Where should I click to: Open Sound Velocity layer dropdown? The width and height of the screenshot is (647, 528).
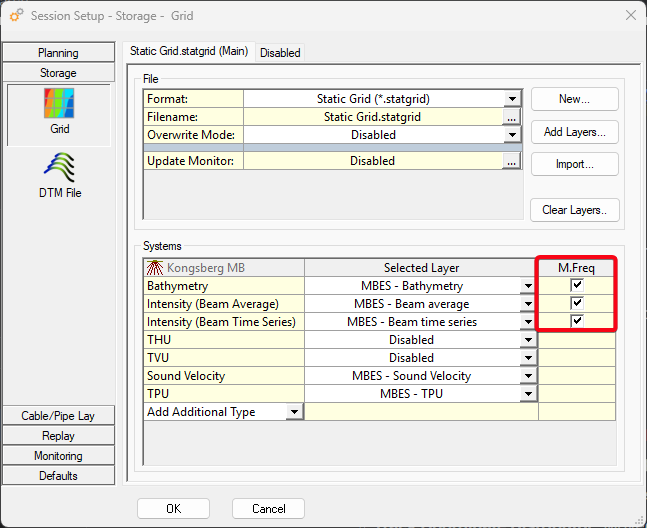click(x=528, y=376)
